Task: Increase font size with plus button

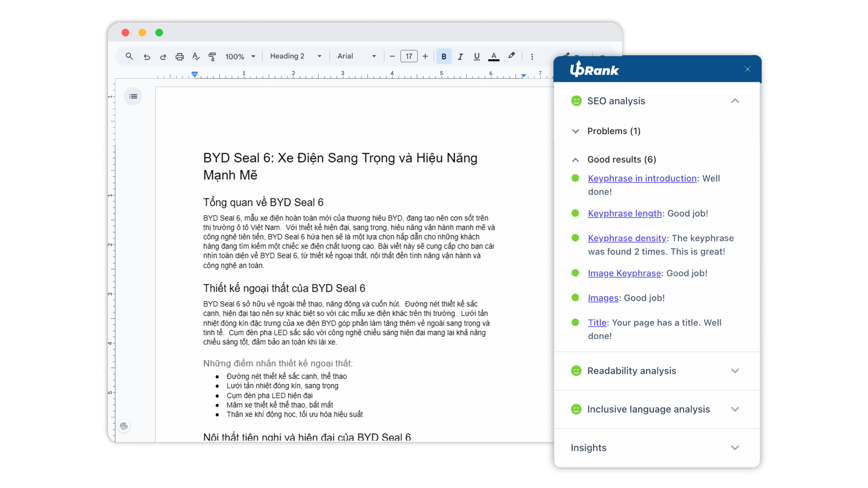Action: click(425, 56)
